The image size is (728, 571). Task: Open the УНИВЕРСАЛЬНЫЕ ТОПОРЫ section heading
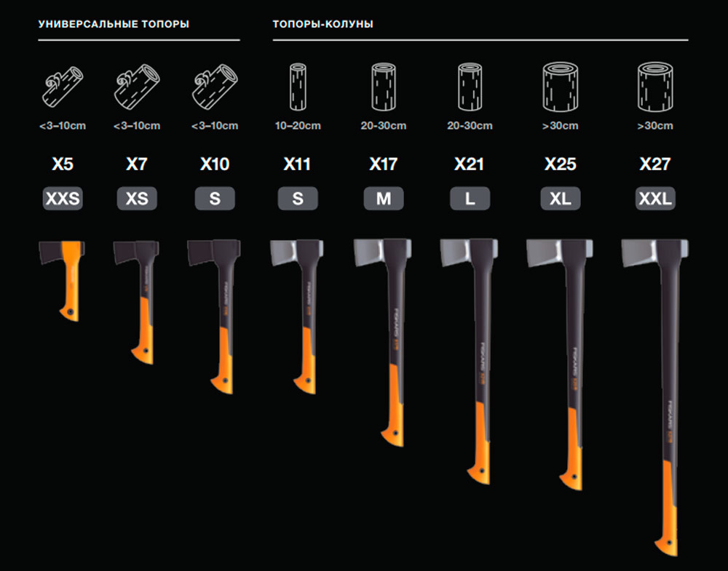(114, 24)
